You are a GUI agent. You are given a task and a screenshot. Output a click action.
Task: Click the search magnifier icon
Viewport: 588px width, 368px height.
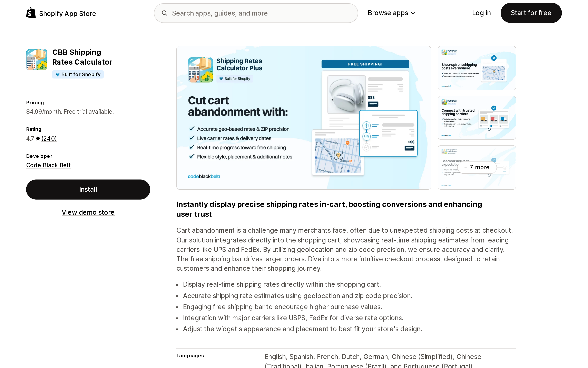click(165, 13)
